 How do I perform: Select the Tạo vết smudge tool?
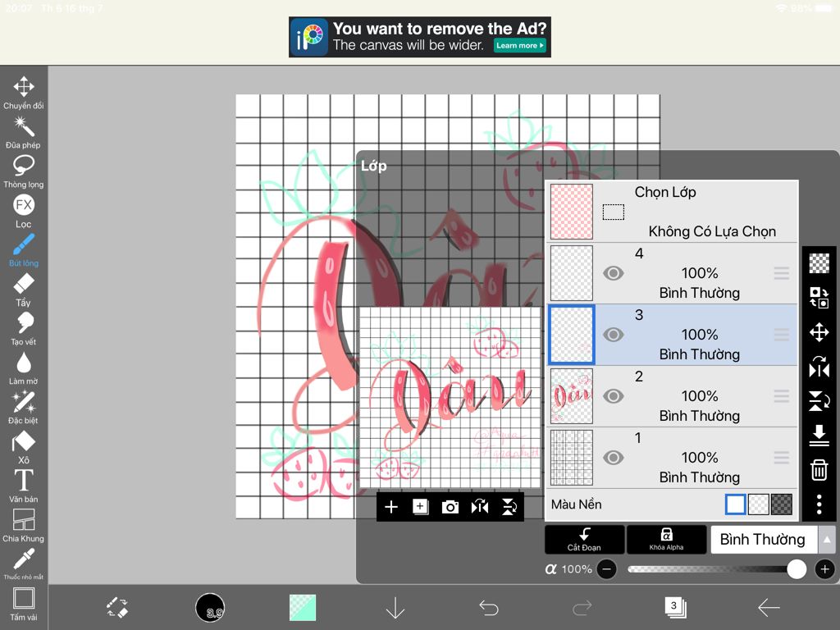click(x=24, y=329)
